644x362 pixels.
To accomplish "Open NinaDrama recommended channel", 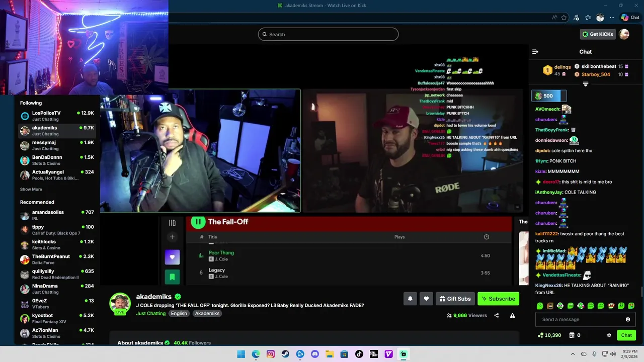I will (57, 289).
